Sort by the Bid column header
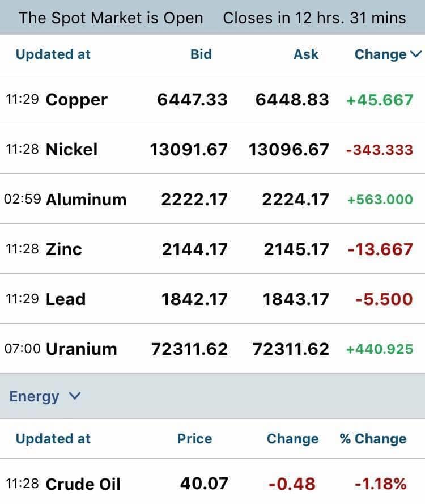The width and height of the screenshot is (425, 504). point(201,54)
